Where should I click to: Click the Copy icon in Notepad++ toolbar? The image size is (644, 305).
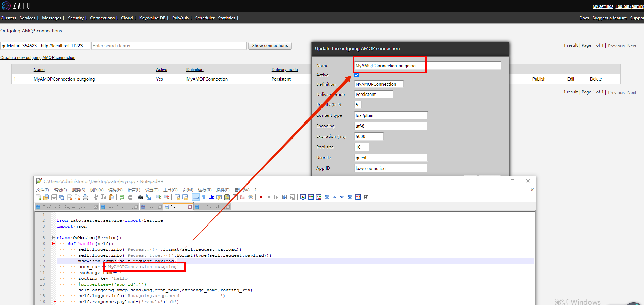click(104, 197)
